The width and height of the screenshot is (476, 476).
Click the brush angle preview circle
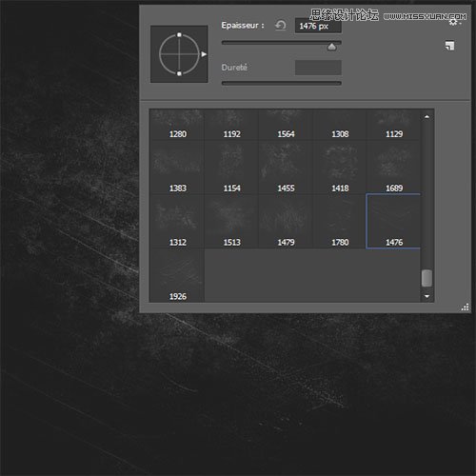click(x=179, y=54)
